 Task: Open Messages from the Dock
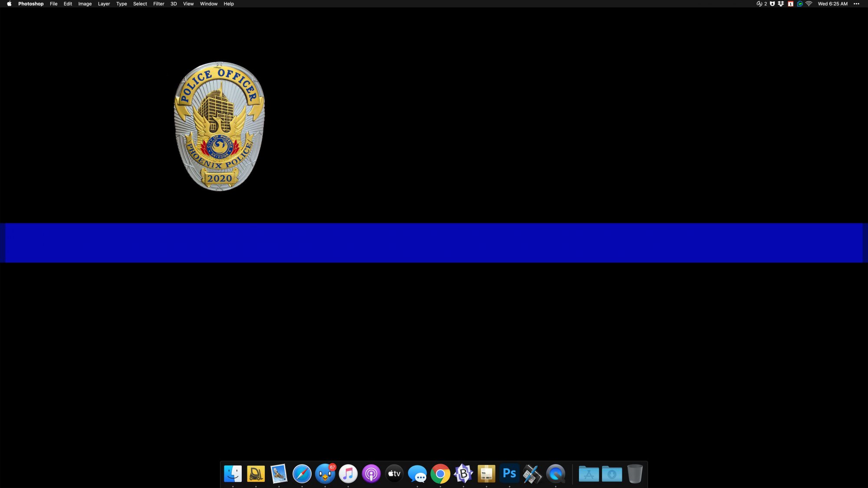point(418,474)
